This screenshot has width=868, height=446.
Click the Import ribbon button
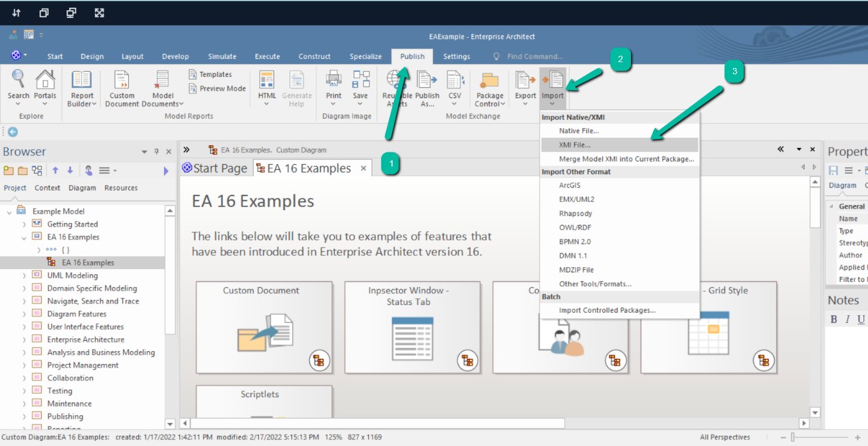tap(552, 87)
